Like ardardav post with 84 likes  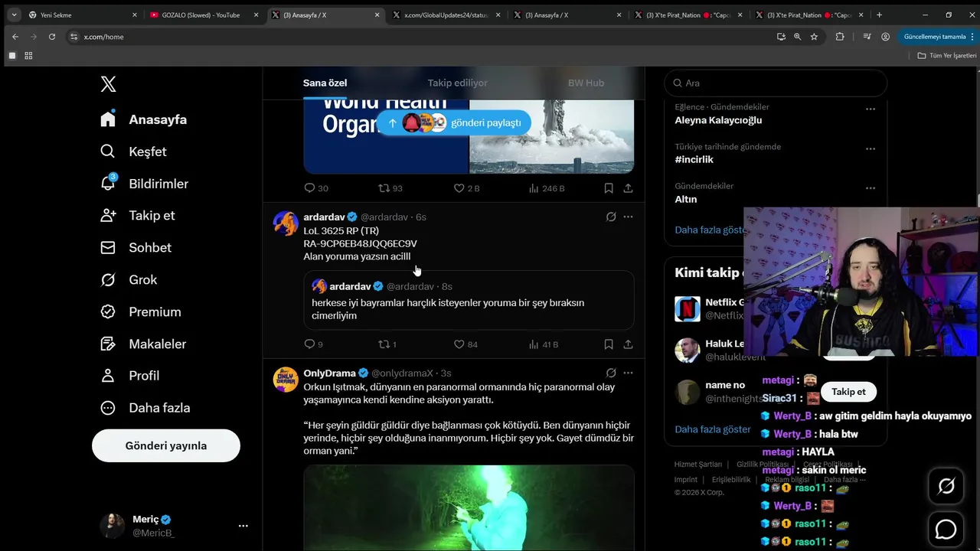[465, 344]
